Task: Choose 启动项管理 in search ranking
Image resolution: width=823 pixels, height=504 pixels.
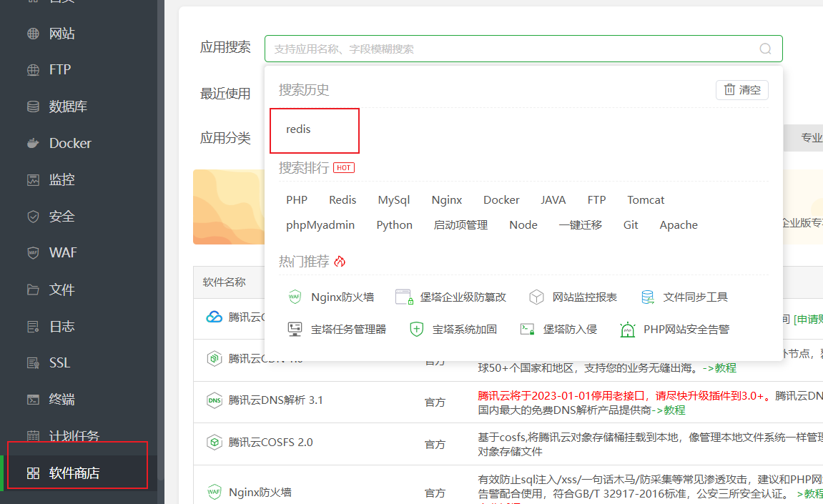Action: click(x=460, y=225)
